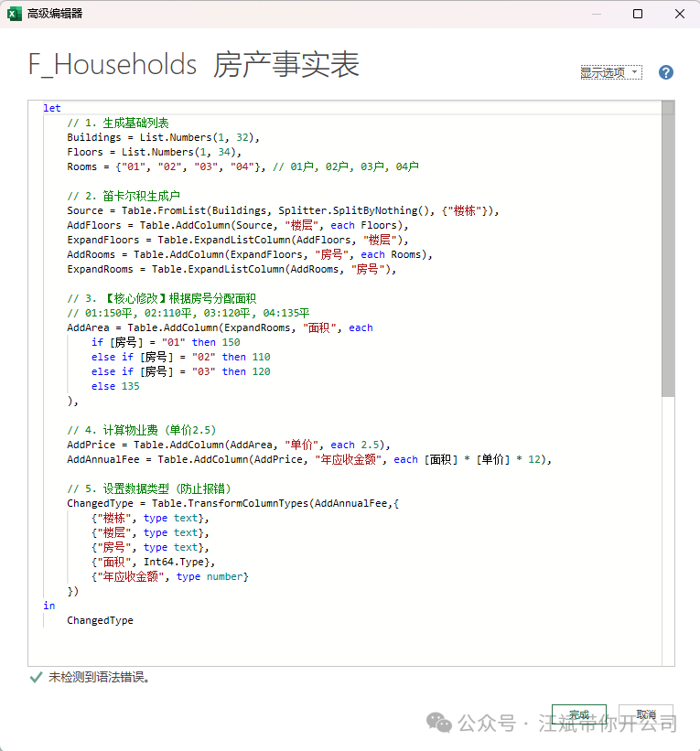700x751 pixels.
Task: Place cursor on the 'let' keyword line
Action: coord(52,108)
